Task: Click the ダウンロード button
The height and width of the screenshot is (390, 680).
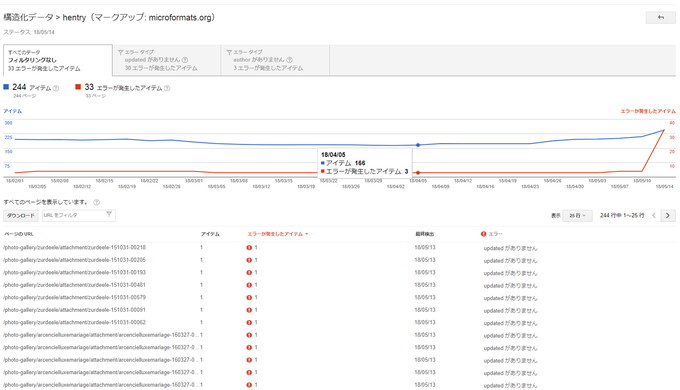Action: click(21, 216)
